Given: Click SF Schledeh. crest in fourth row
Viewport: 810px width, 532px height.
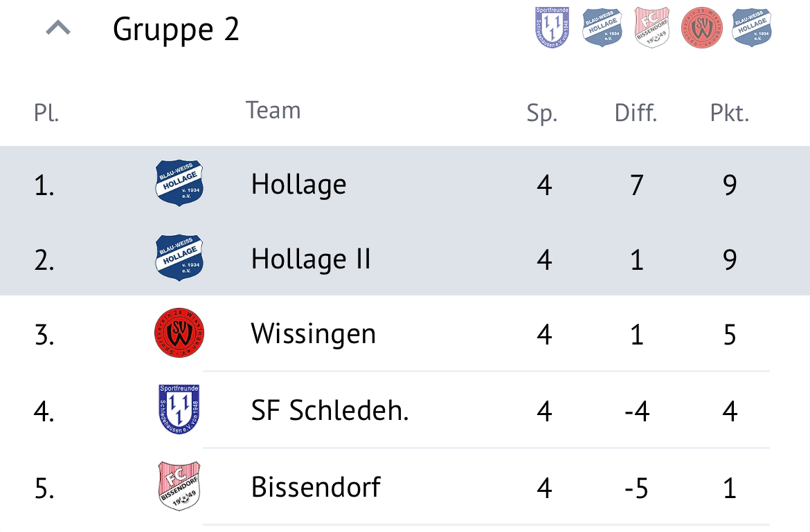Looking at the screenshot, I should 179,409.
